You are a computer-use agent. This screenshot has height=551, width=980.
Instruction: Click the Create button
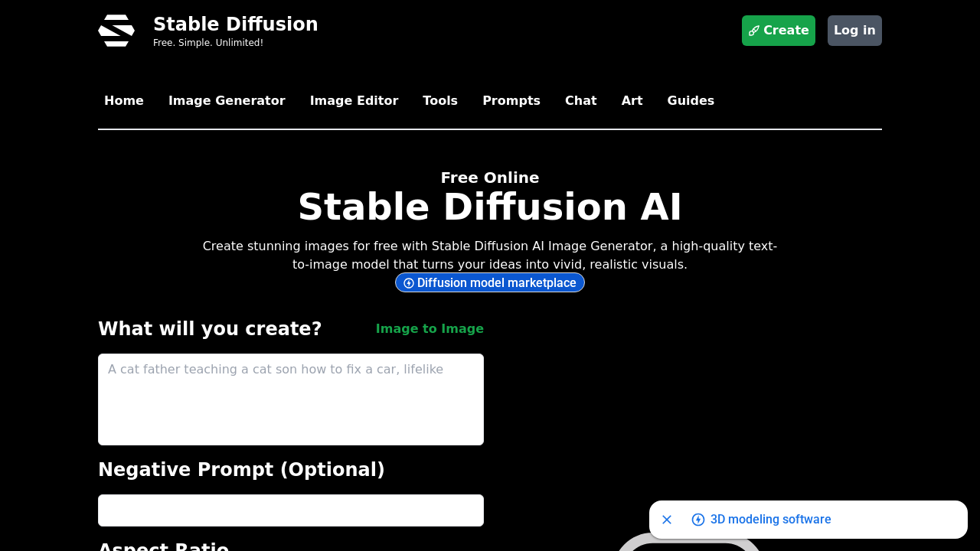coord(778,30)
